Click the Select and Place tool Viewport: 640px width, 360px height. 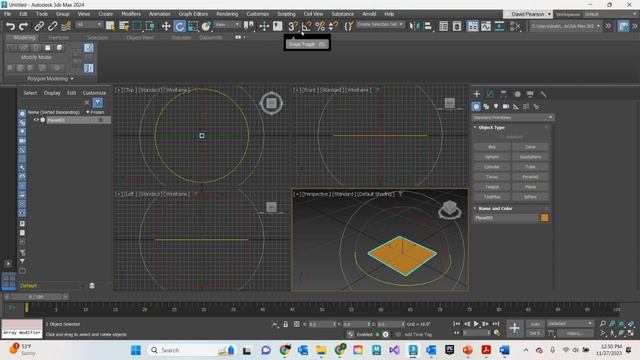click(x=206, y=26)
